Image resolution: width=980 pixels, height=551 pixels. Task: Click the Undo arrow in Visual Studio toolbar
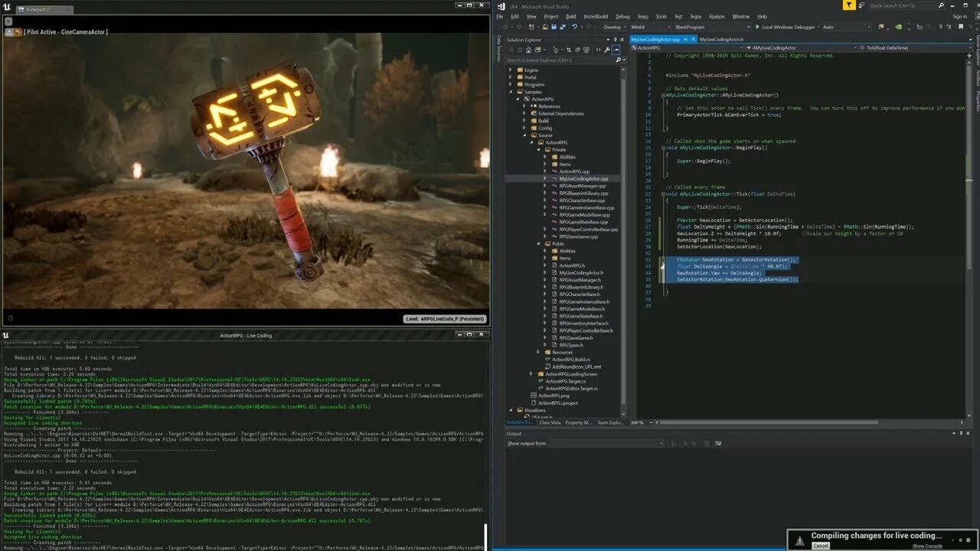(574, 27)
